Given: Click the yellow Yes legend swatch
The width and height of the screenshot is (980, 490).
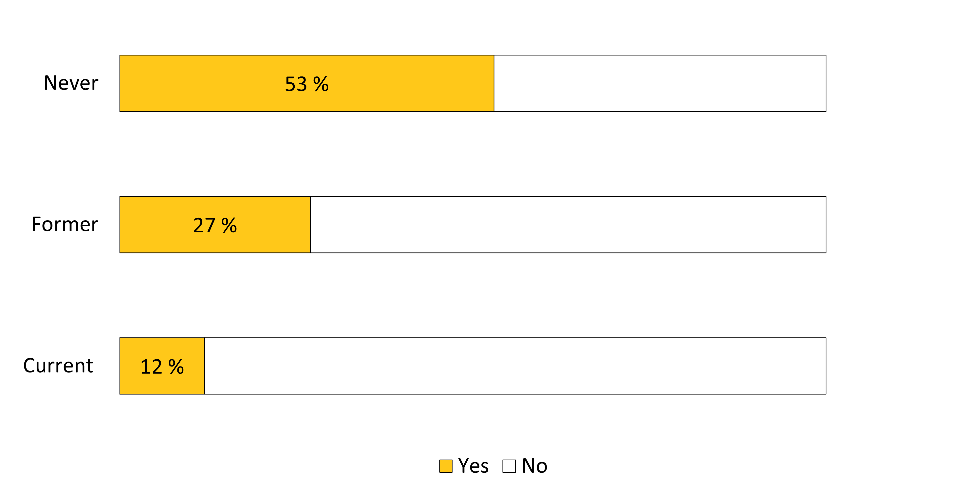Looking at the screenshot, I should click(x=446, y=466).
